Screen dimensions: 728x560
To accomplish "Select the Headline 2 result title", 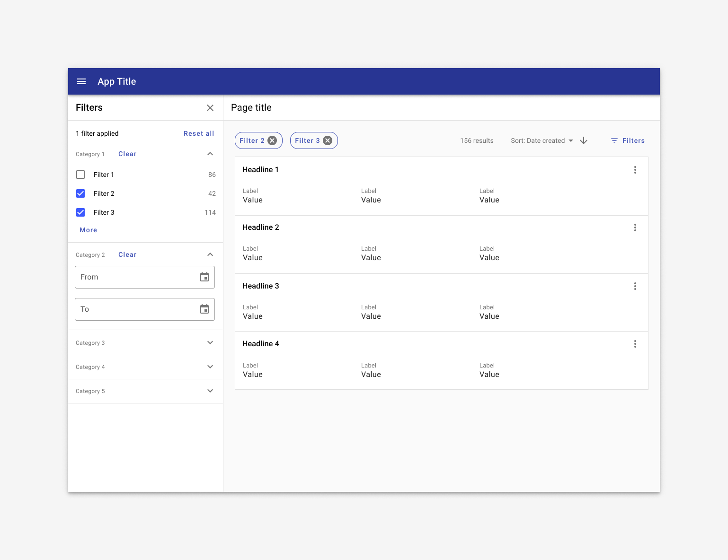I will coord(261,227).
